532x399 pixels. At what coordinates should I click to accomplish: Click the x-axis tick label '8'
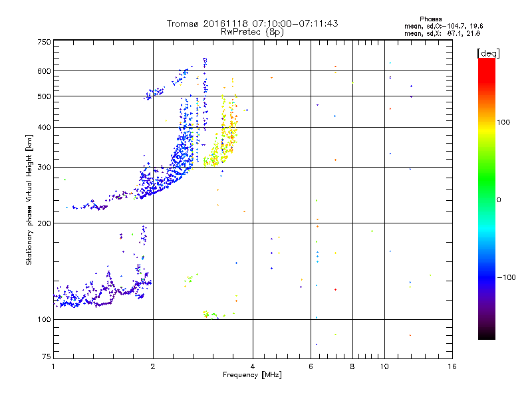[352, 366]
